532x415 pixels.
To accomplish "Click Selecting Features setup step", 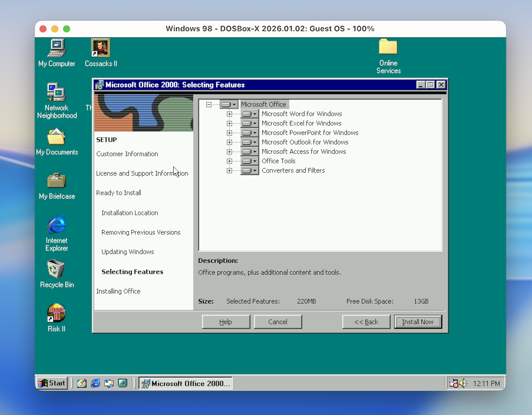I will click(x=133, y=272).
